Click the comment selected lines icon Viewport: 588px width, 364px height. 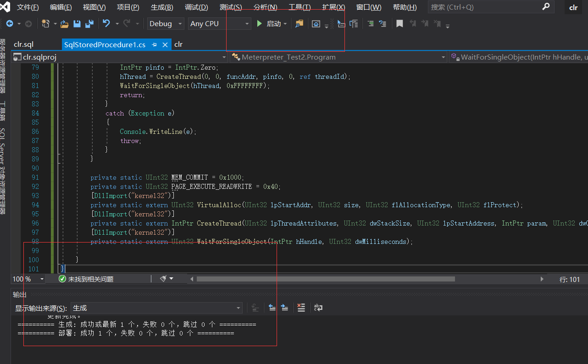tap(383, 24)
